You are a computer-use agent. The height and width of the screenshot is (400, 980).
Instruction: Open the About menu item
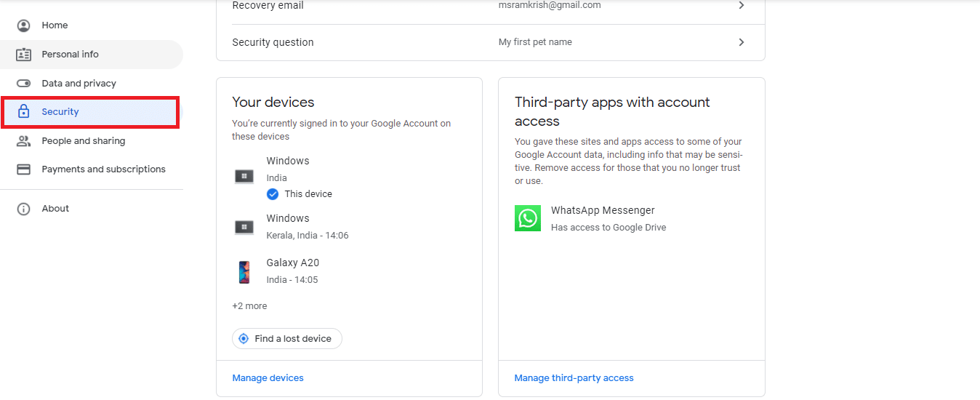click(92, 209)
